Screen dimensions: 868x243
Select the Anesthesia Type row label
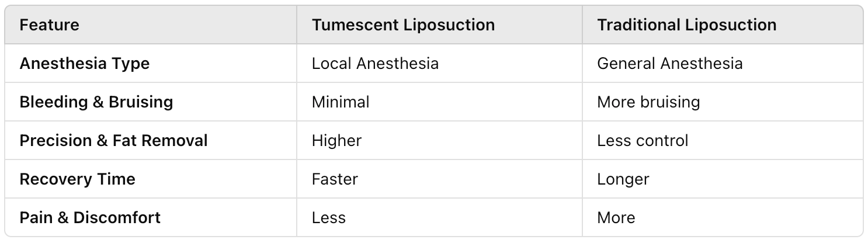coord(85,63)
